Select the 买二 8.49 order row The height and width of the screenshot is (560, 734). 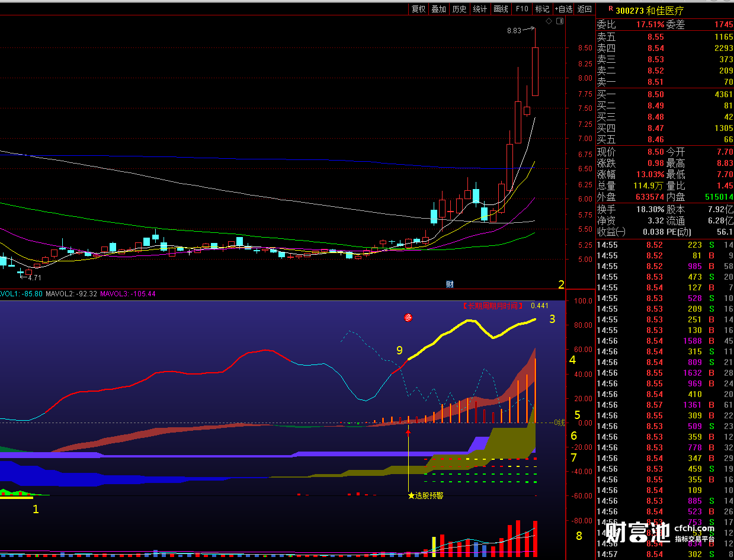665,105
